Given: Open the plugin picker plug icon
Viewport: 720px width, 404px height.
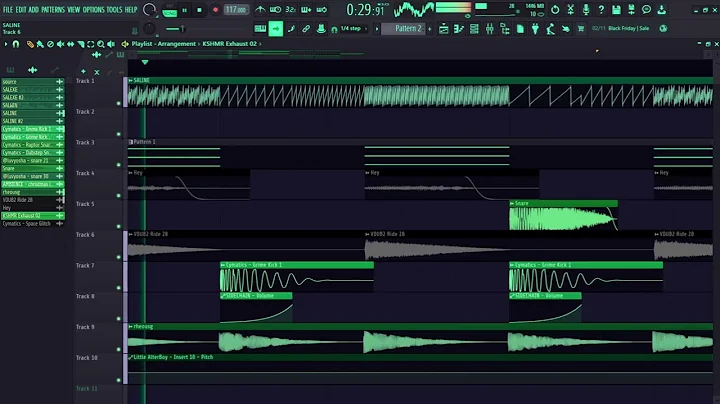Looking at the screenshot, I should click(535, 29).
